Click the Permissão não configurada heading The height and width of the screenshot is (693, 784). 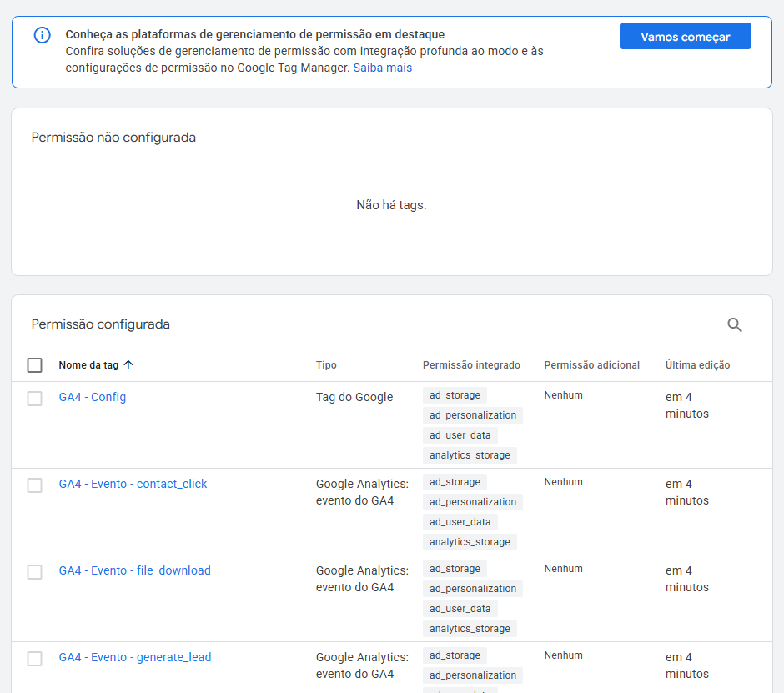(x=113, y=138)
